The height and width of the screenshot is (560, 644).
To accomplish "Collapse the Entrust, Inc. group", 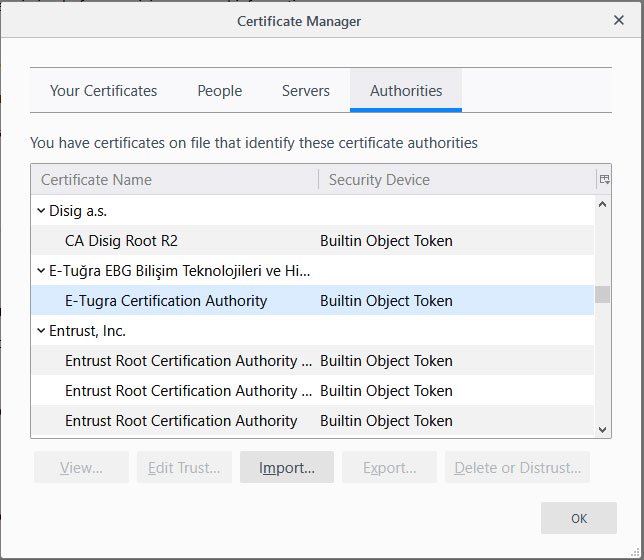I will coord(41,331).
